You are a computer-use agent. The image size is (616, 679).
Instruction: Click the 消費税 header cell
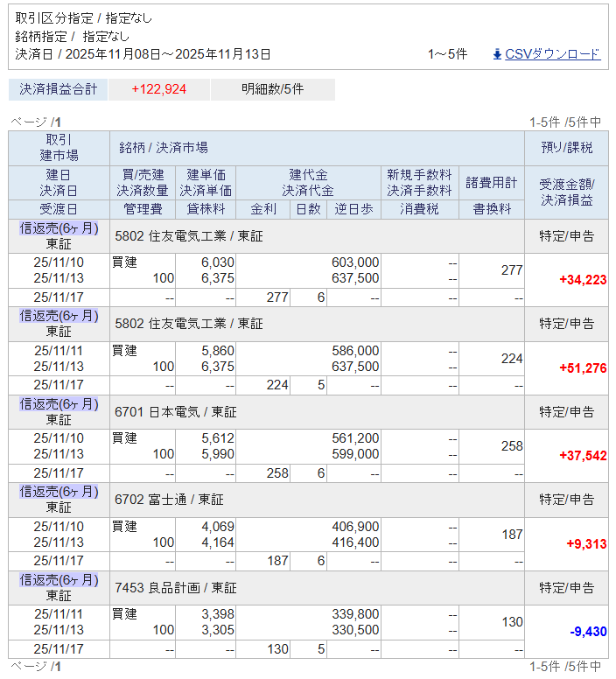pyautogui.click(x=419, y=209)
